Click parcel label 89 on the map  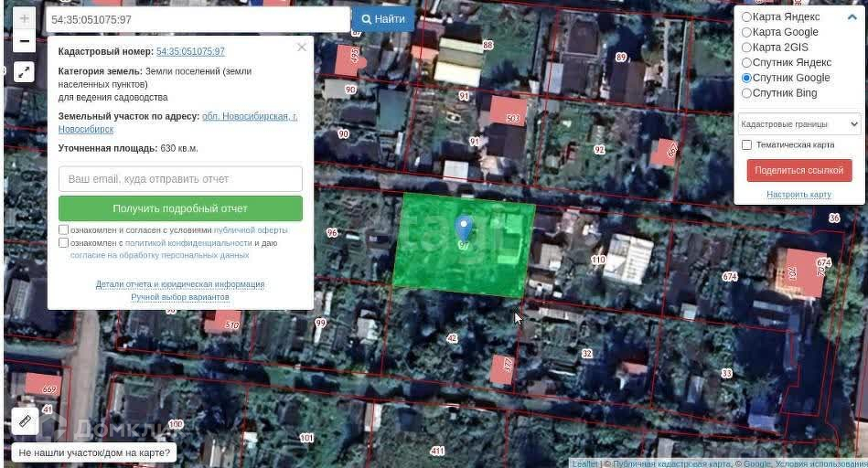click(x=621, y=57)
